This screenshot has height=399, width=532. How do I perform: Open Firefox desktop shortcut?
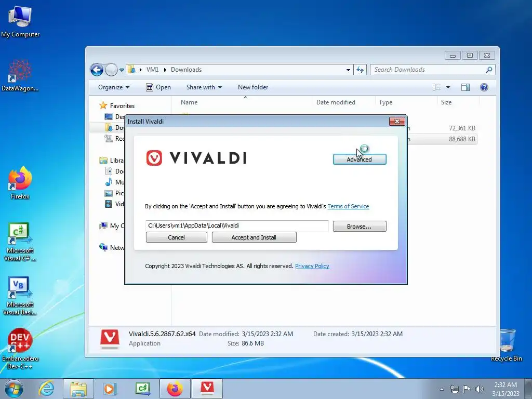click(x=20, y=183)
